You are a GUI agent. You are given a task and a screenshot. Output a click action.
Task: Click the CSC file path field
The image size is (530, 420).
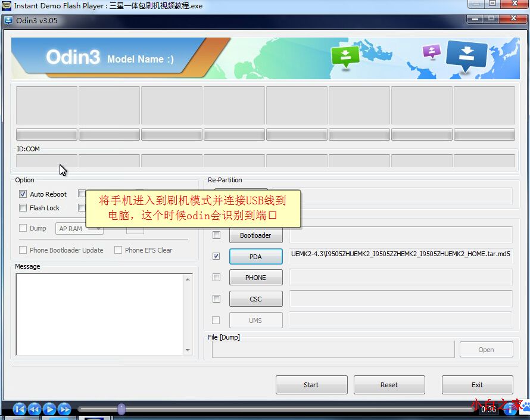[x=401, y=298]
